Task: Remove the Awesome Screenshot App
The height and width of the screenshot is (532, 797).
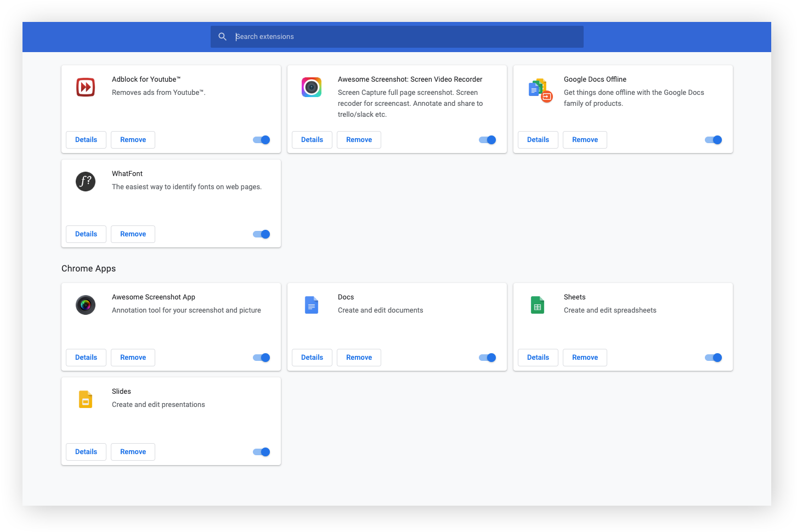Action: click(133, 357)
